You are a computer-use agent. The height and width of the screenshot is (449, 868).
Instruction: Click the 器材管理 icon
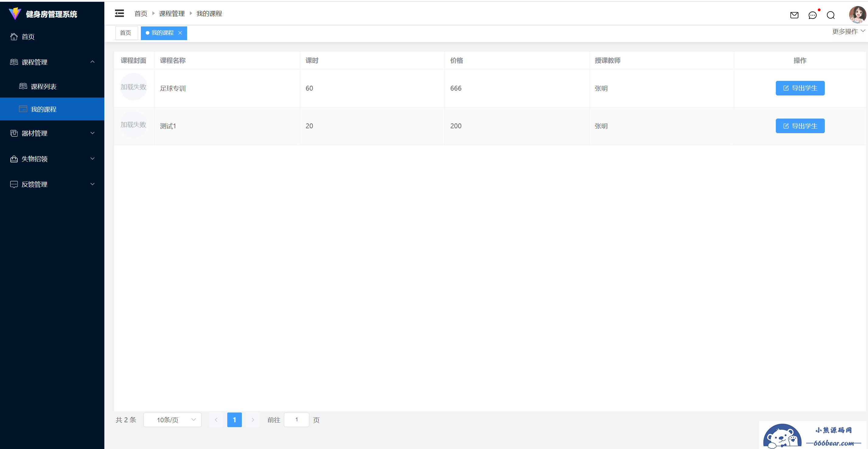click(x=14, y=133)
